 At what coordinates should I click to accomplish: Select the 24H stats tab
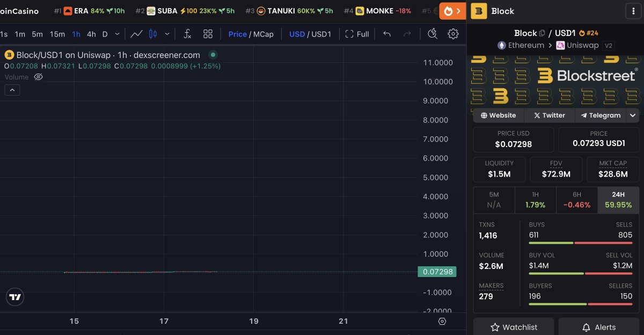(x=618, y=200)
